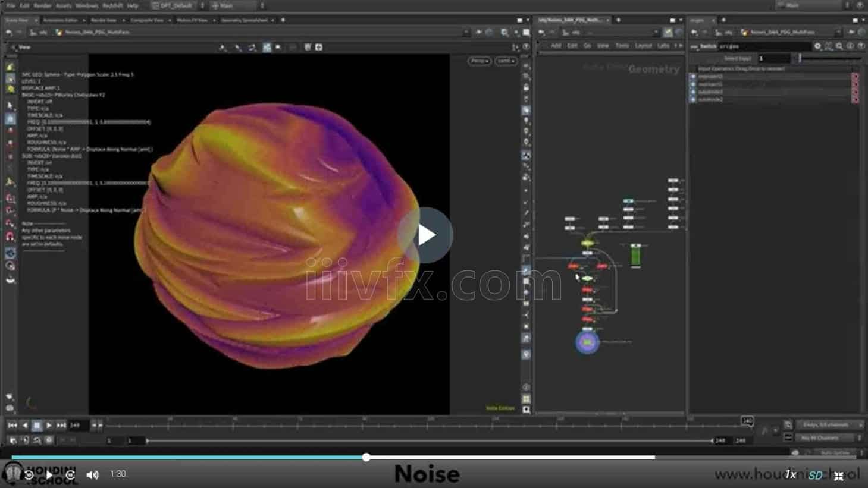Click the volume speaker icon on the video player

coord(92,474)
